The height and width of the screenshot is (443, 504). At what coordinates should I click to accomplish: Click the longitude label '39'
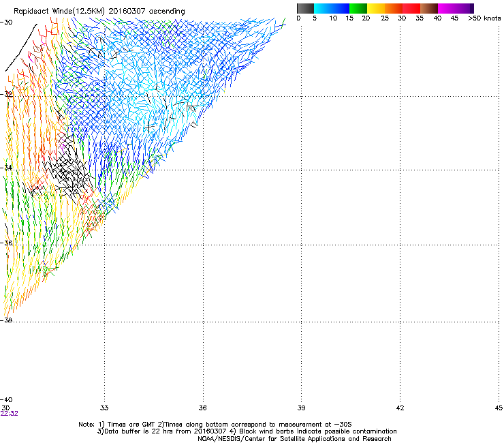click(x=301, y=408)
